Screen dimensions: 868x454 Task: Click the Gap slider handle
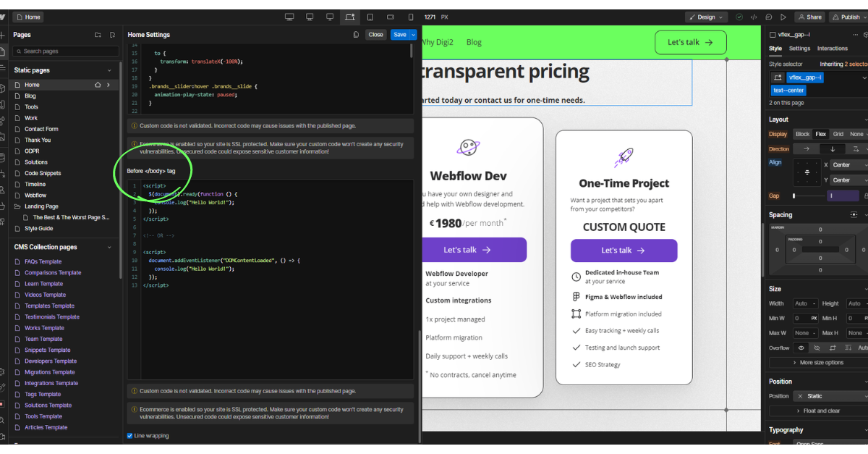pos(794,196)
